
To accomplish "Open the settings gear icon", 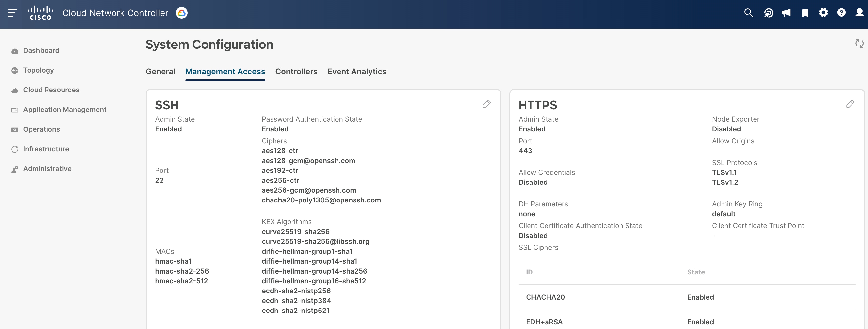I will [x=823, y=13].
